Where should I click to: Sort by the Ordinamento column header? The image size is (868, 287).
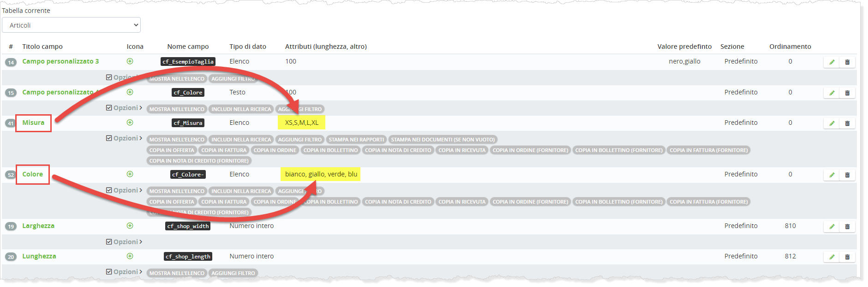click(x=790, y=47)
